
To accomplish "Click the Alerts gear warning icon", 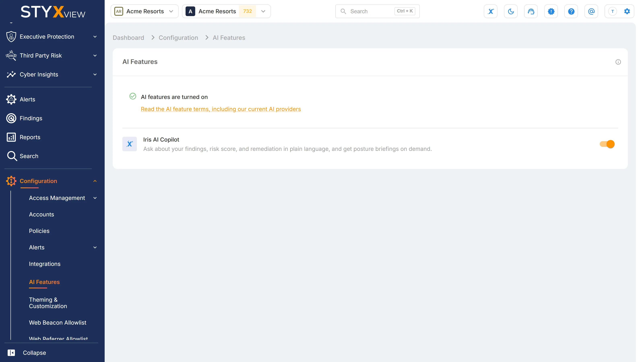I will click(11, 99).
